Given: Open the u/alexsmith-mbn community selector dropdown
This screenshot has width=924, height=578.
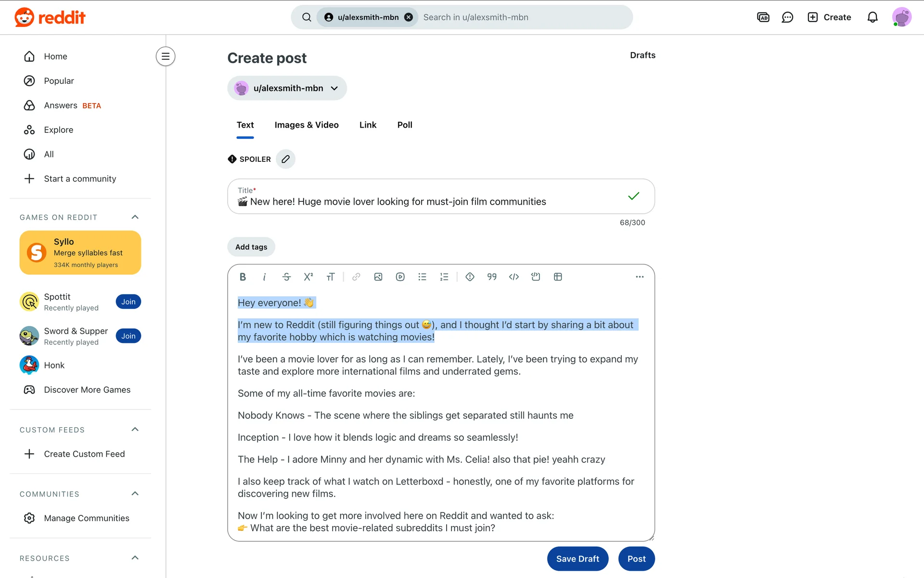Looking at the screenshot, I should (x=287, y=88).
